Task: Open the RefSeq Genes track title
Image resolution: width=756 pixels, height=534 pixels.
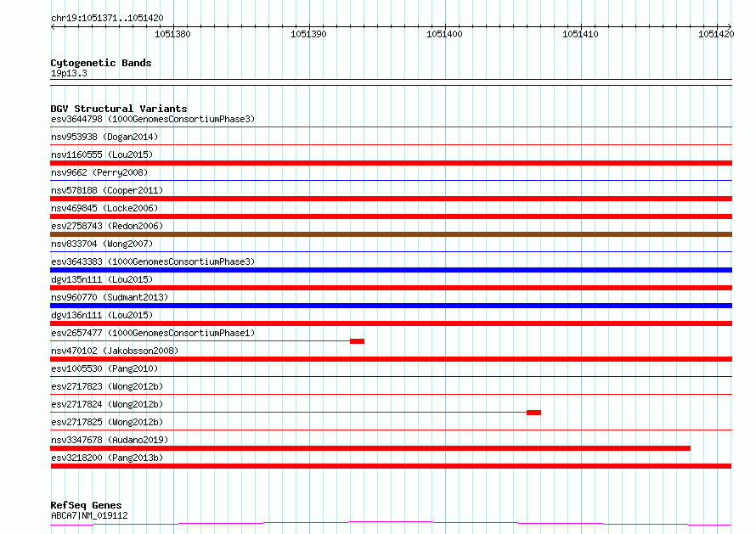Action: pyautogui.click(x=86, y=505)
